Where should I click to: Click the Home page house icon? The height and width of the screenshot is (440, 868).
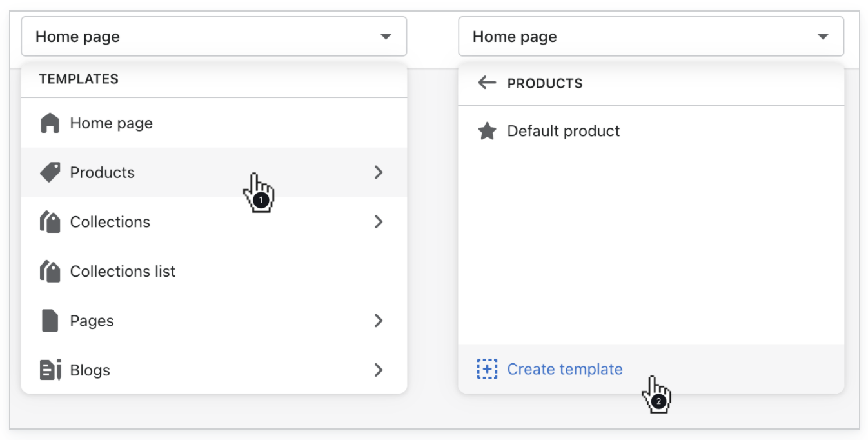50,123
